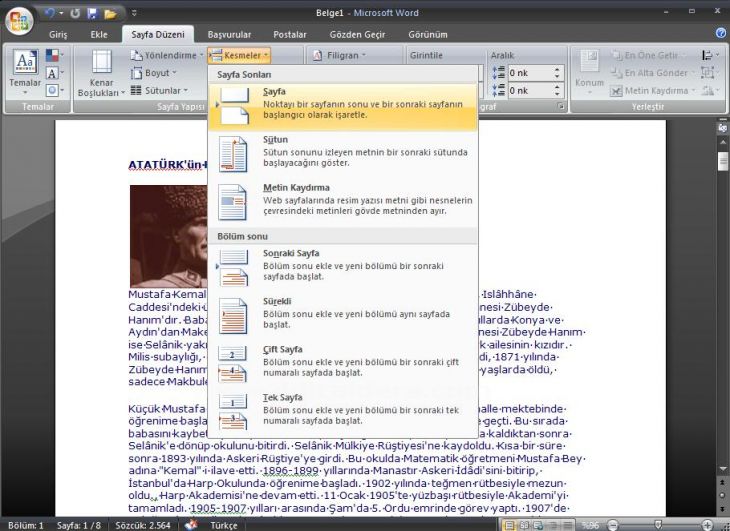The image size is (730, 531).
Task: Switch to the Görünüm tab
Action: [x=427, y=34]
